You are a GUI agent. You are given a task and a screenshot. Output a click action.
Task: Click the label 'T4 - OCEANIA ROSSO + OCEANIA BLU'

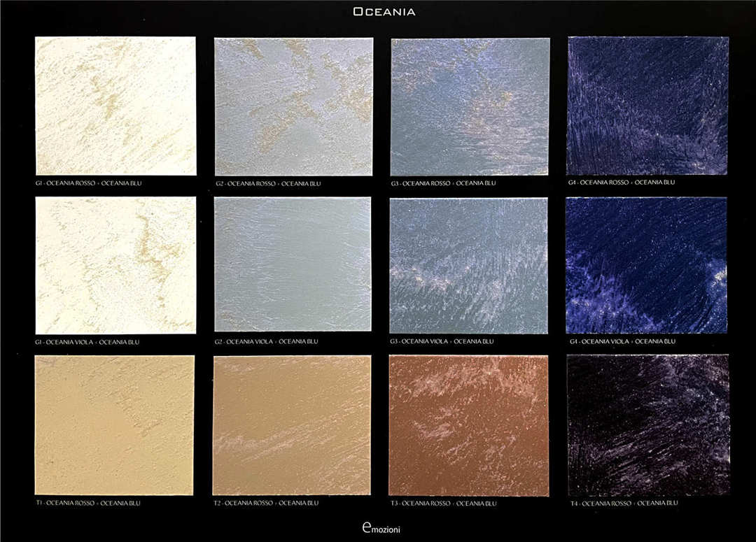[624, 503]
